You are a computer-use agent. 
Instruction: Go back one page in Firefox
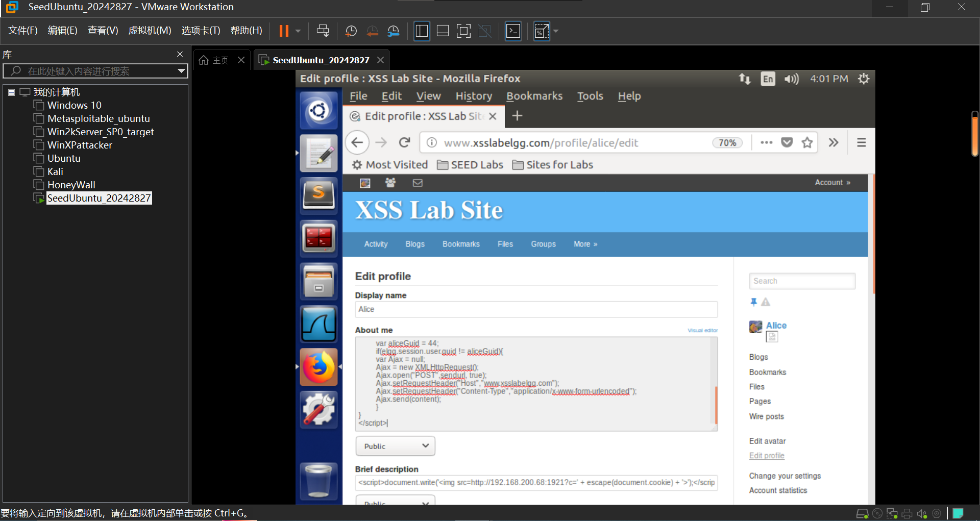357,142
